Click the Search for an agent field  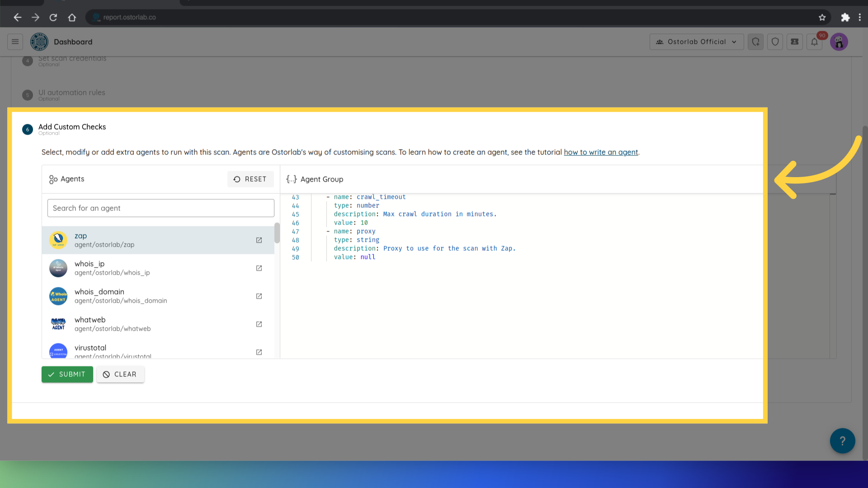[160, 208]
